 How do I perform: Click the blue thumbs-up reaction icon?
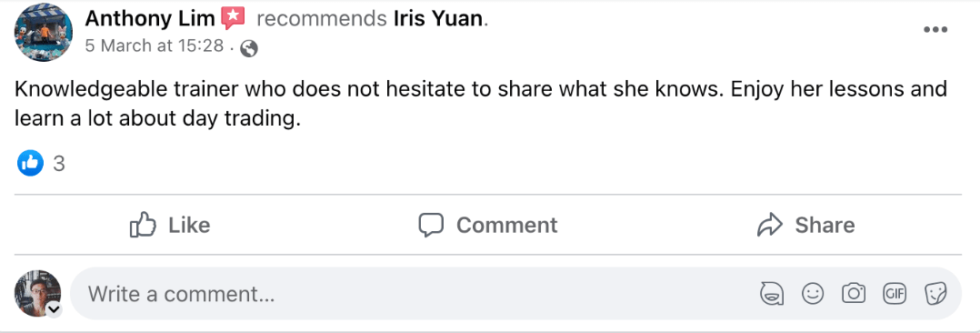click(x=30, y=164)
